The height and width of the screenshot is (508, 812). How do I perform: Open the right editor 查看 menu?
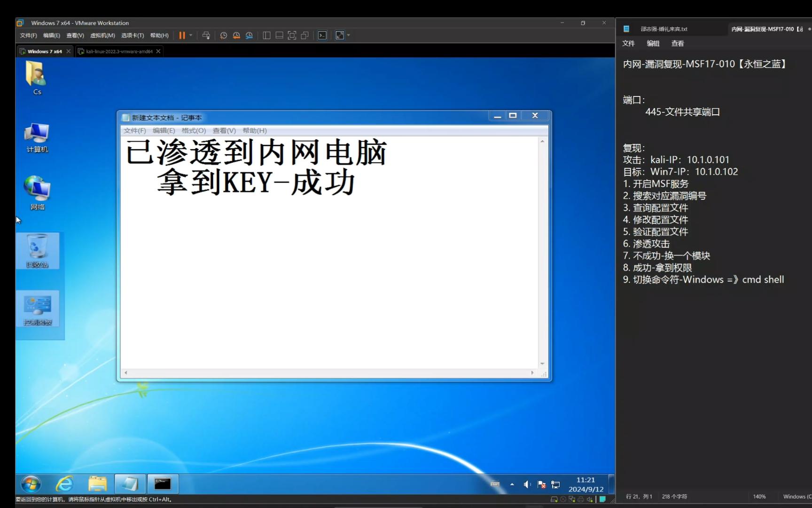[x=678, y=43]
